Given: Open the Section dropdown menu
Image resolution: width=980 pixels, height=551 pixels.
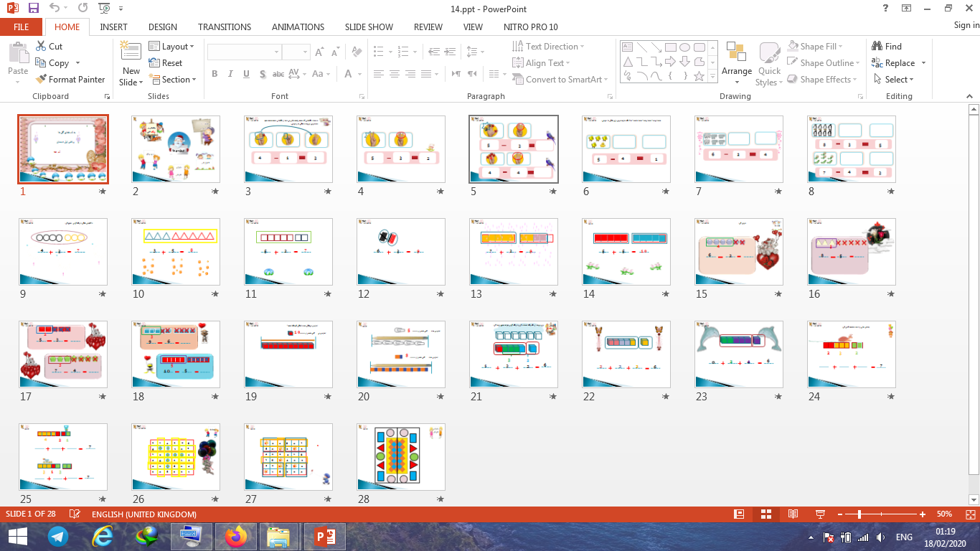Looking at the screenshot, I should 173,80.
